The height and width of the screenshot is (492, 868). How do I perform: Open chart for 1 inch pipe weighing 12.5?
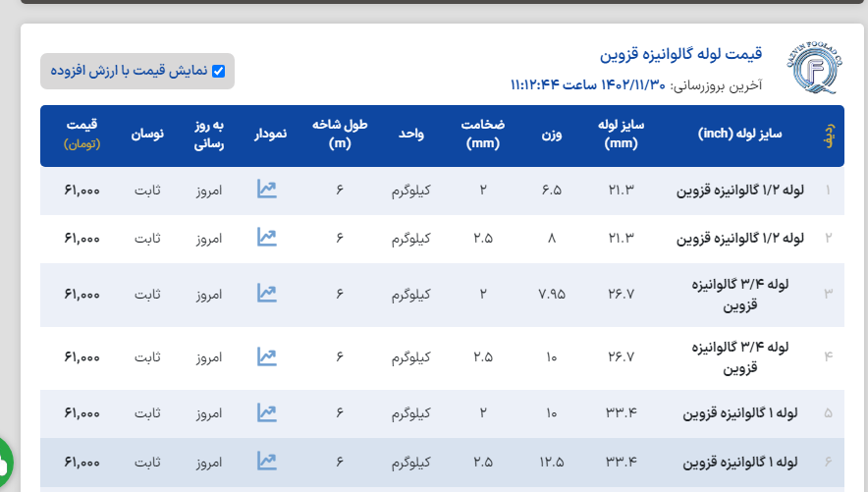click(x=266, y=461)
